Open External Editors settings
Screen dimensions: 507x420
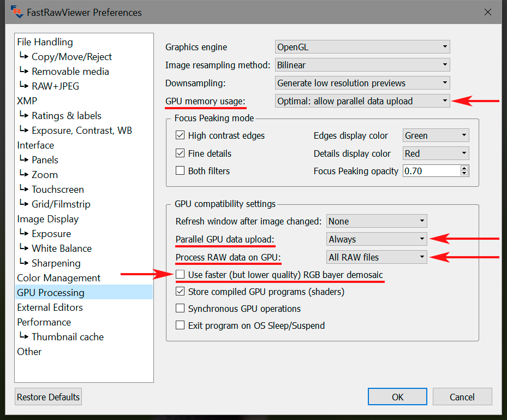click(x=50, y=307)
